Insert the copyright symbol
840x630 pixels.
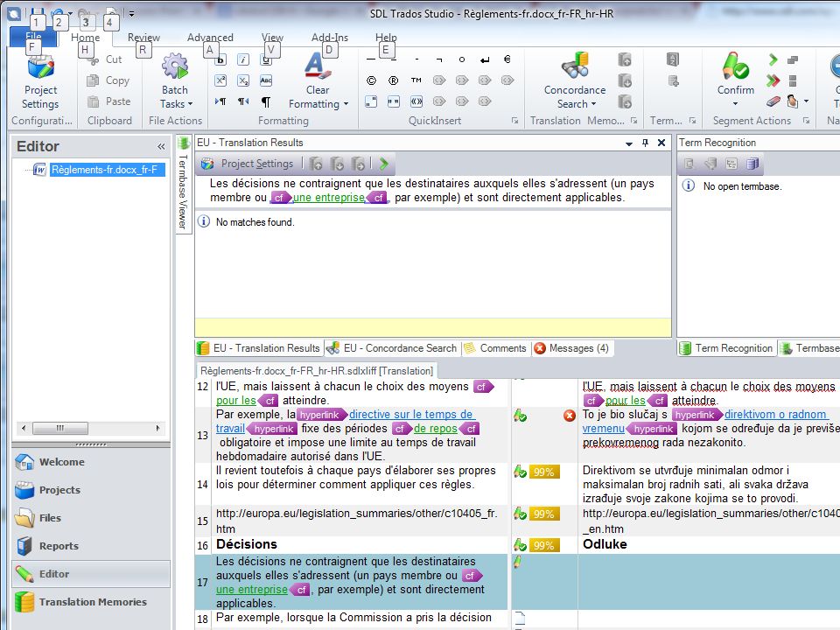tap(371, 80)
